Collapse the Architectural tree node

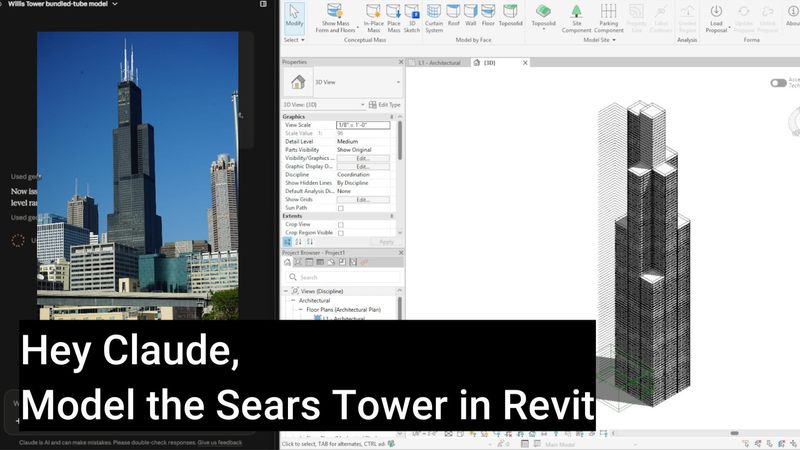tap(293, 301)
